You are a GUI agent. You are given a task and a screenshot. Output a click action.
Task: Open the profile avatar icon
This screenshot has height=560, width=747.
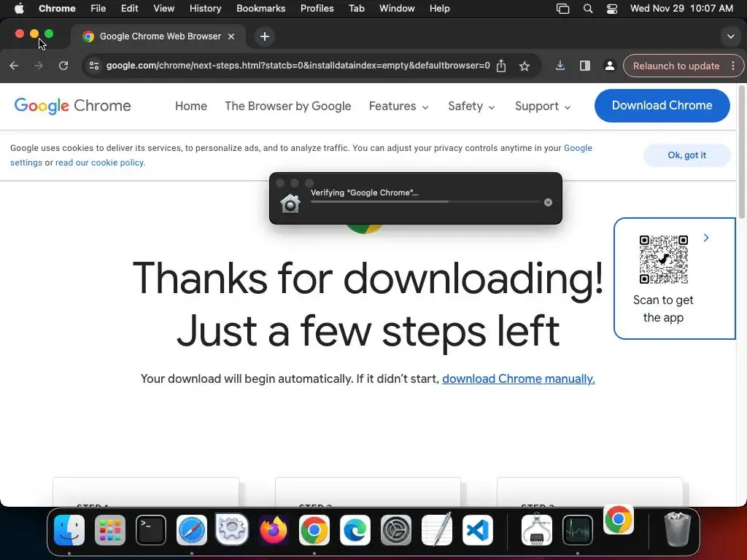tap(609, 66)
